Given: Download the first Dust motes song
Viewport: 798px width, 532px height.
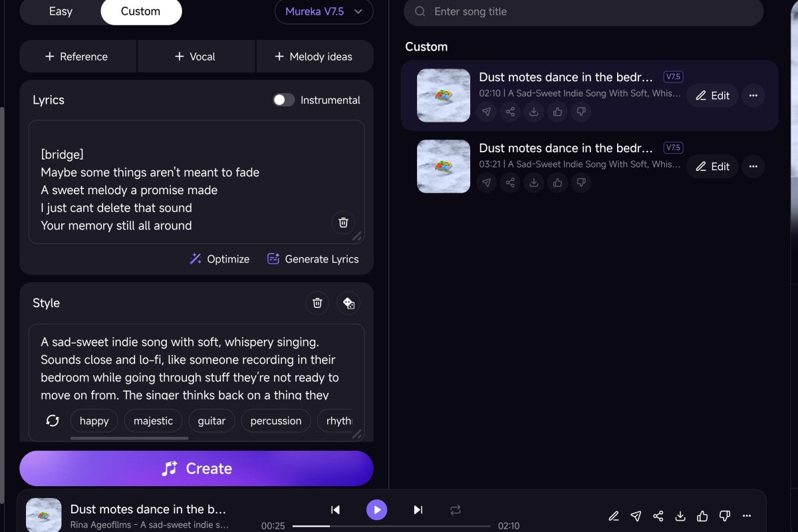Looking at the screenshot, I should coord(533,112).
